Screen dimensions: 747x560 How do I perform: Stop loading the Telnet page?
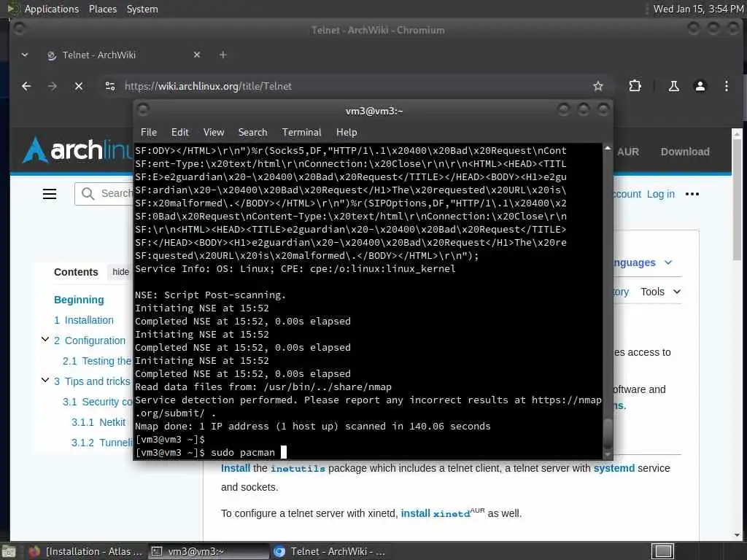coord(79,86)
